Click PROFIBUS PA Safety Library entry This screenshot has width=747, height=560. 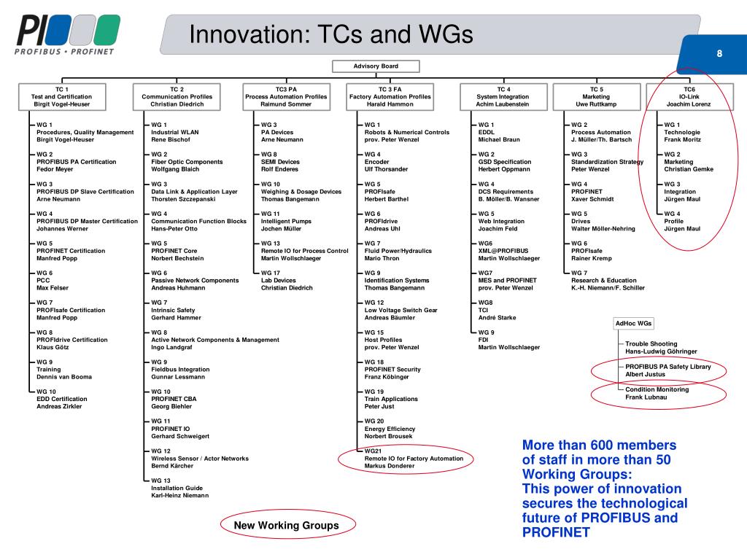click(668, 370)
